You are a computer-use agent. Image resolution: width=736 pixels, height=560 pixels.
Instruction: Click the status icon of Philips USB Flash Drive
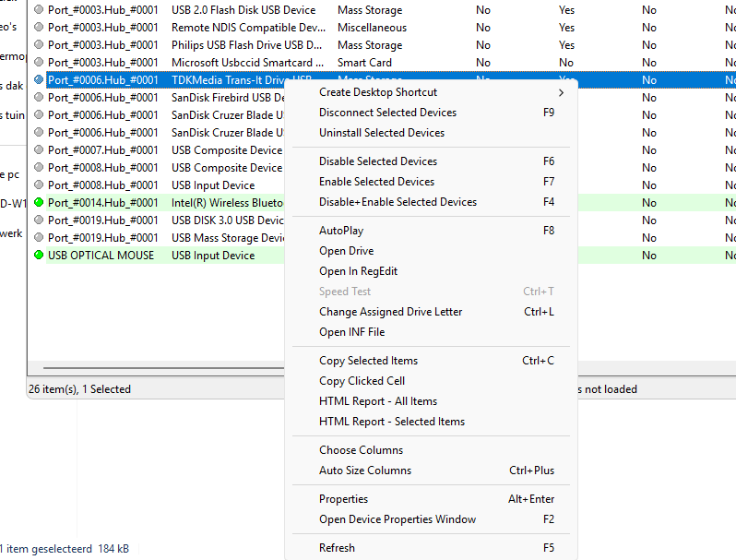pyautogui.click(x=39, y=44)
